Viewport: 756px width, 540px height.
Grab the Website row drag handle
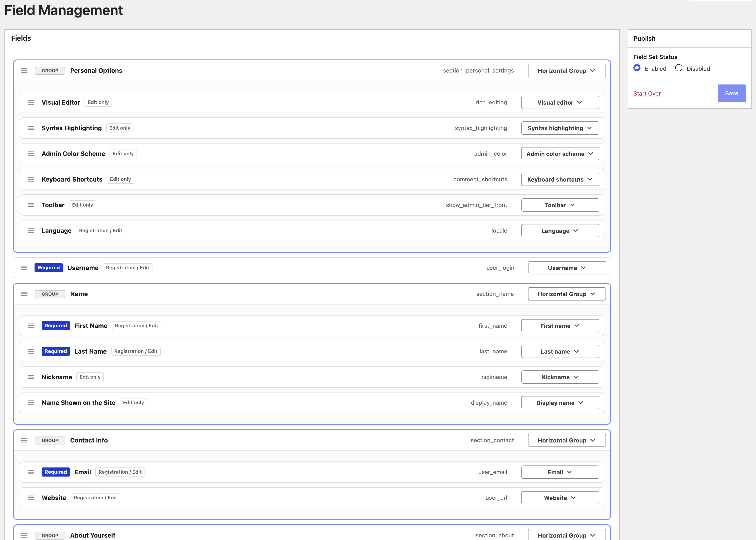[x=31, y=498]
